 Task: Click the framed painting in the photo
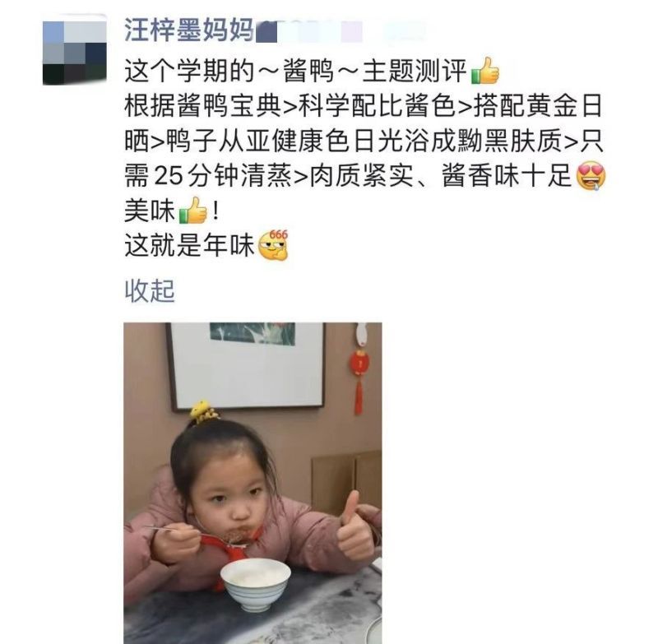pos(246,366)
